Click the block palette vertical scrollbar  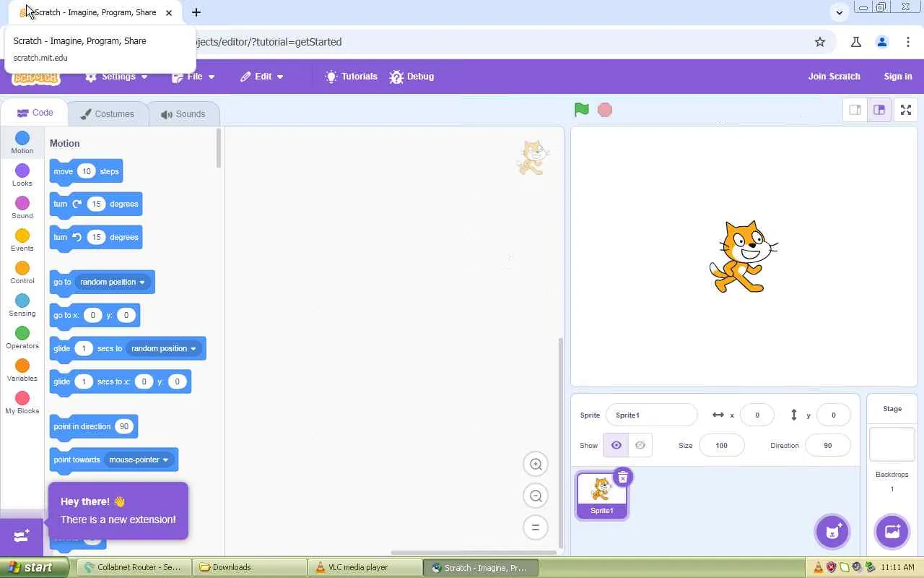pos(219,149)
